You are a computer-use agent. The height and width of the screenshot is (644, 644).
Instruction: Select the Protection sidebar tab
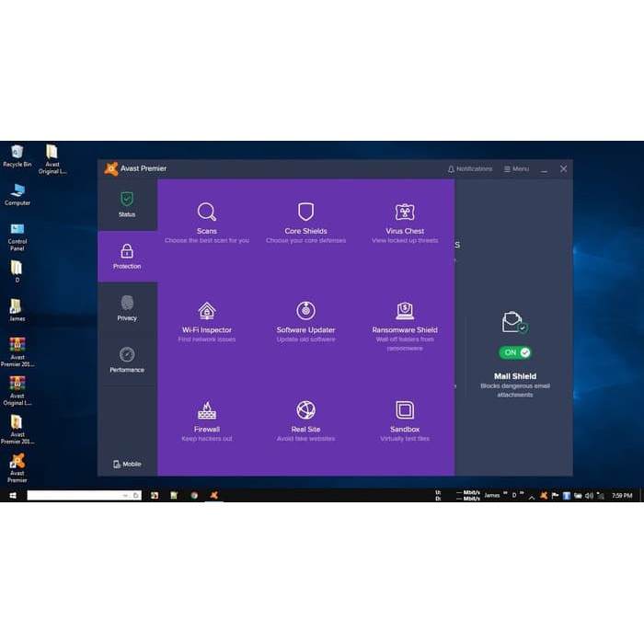pos(127,257)
